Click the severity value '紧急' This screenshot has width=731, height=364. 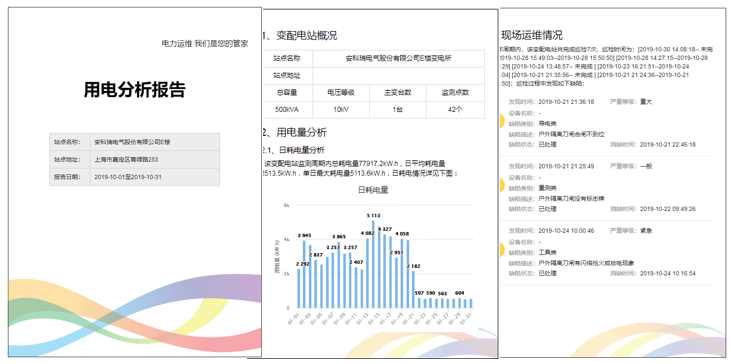point(646,230)
